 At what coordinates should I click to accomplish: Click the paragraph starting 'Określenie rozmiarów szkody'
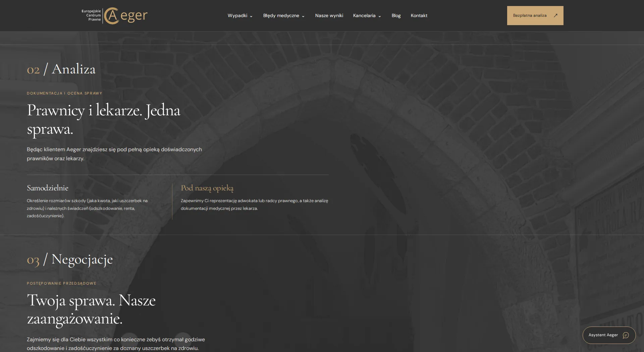pos(87,208)
